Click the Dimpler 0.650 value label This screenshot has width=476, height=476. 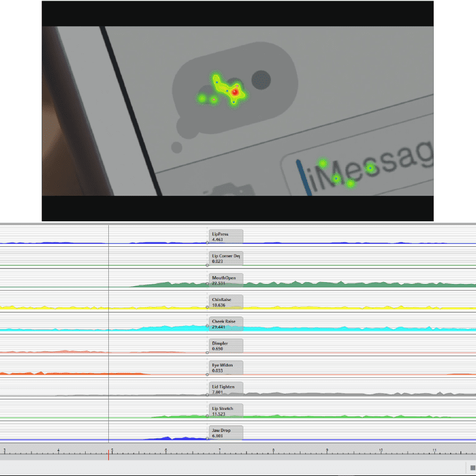coord(226,346)
